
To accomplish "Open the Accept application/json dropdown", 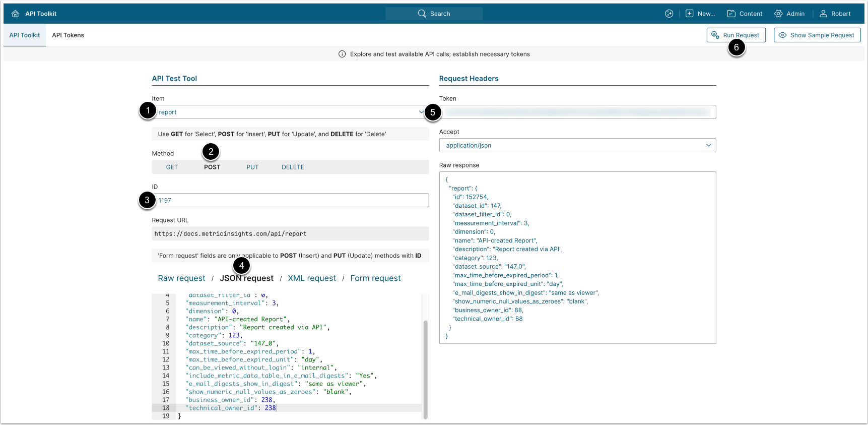I will coord(577,146).
